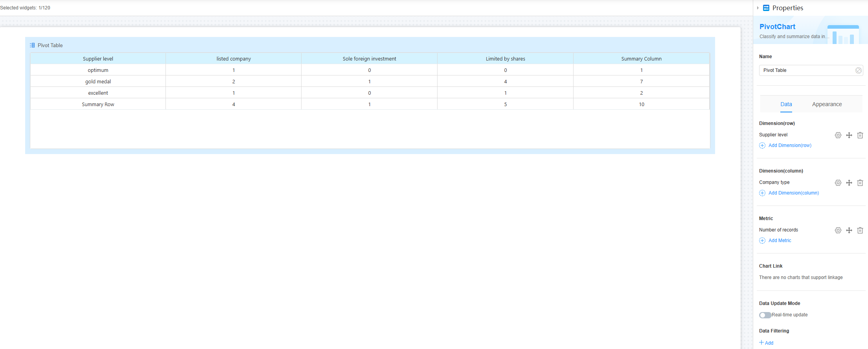Click the Summary Column header
868x349 pixels.
pos(642,59)
